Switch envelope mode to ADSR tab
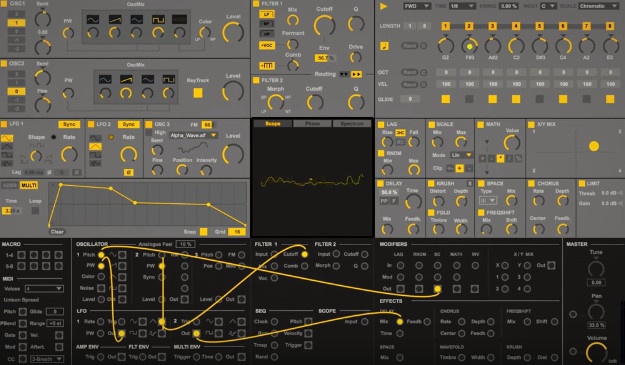The width and height of the screenshot is (625, 365). pyautogui.click(x=10, y=185)
